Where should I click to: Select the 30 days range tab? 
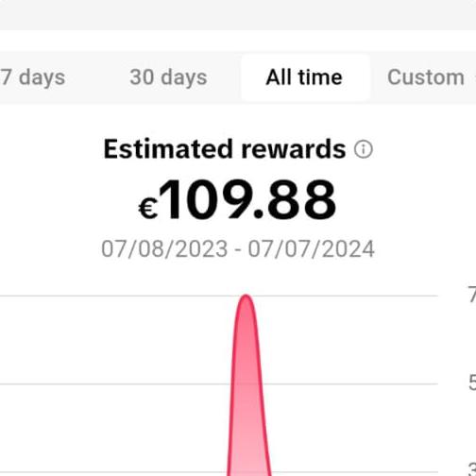(168, 77)
